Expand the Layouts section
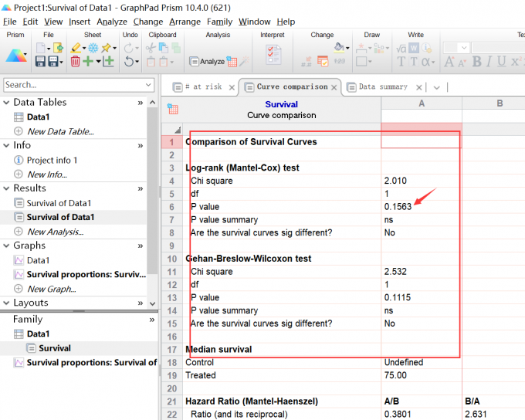Viewport: 525px width, 420px height. point(6,303)
